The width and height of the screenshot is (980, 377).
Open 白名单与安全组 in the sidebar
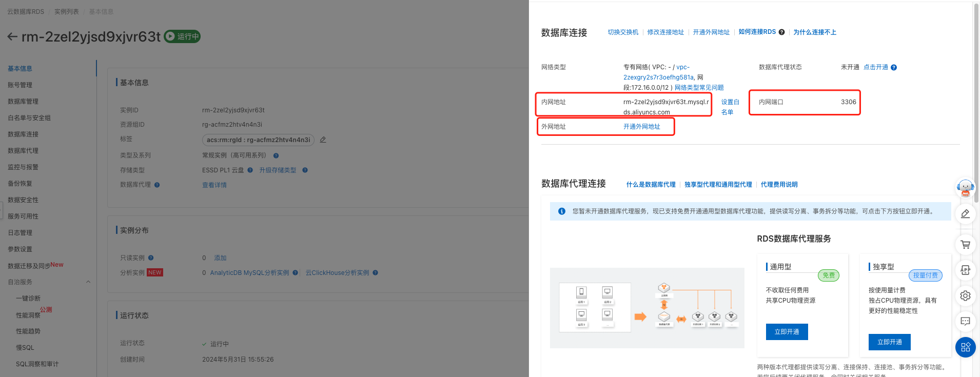click(29, 118)
